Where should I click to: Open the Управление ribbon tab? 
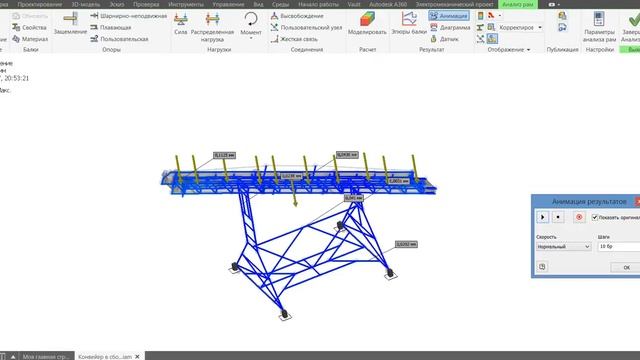(228, 4)
